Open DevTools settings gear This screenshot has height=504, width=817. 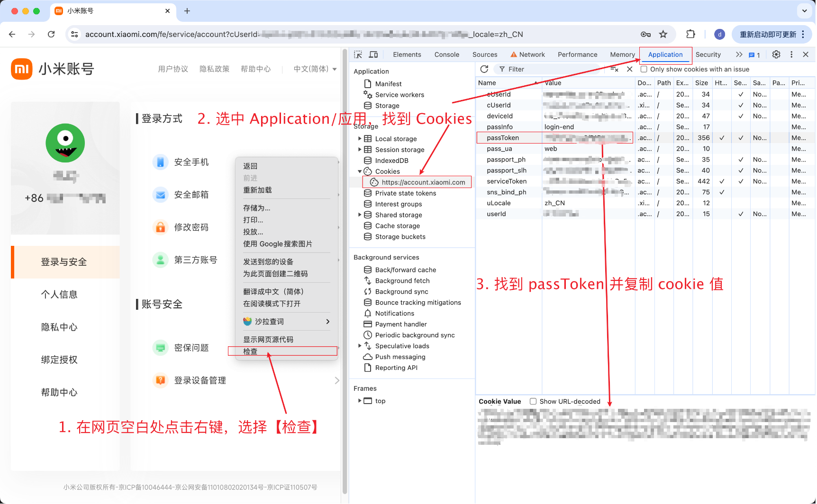[x=776, y=54]
